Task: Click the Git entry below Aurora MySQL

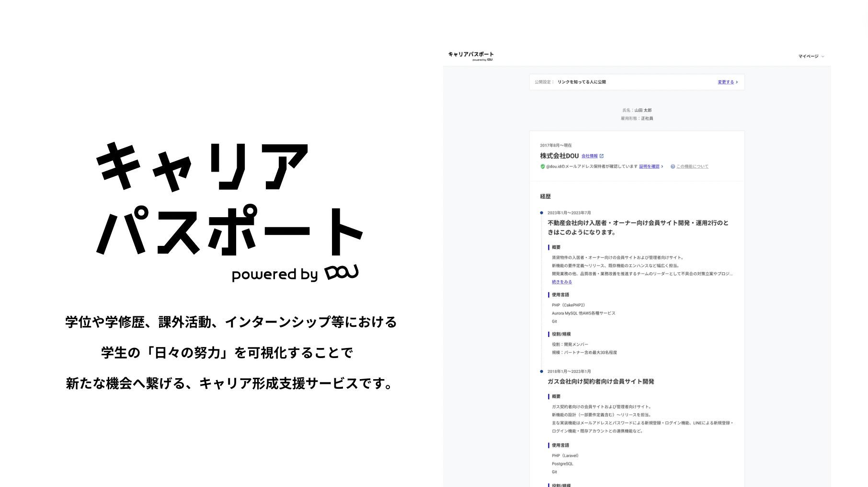Action: click(554, 321)
